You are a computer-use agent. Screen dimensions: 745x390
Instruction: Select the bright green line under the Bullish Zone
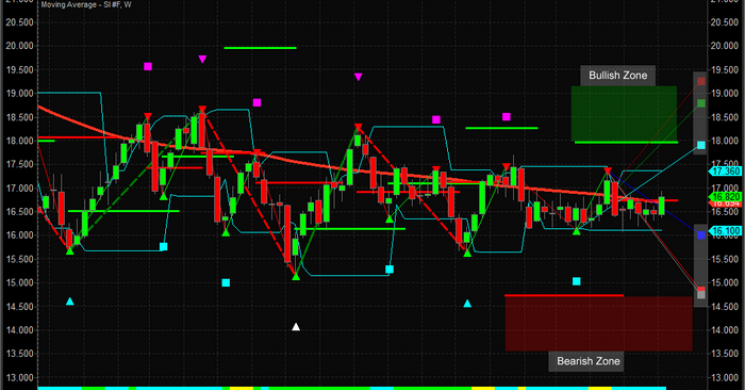click(x=626, y=142)
